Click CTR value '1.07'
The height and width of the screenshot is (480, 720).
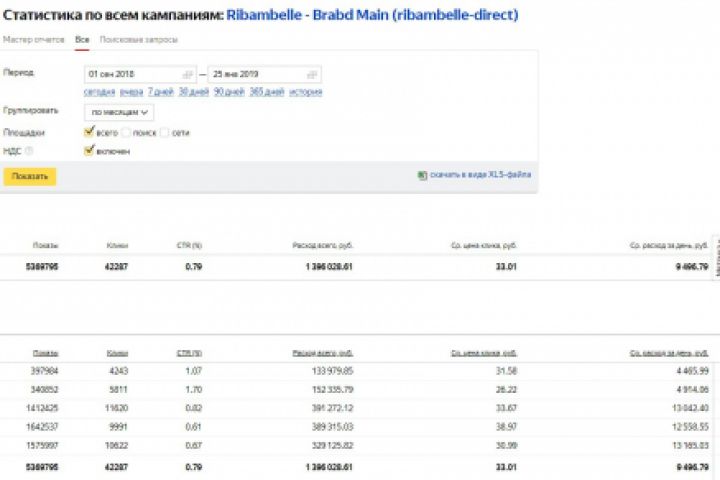194,371
